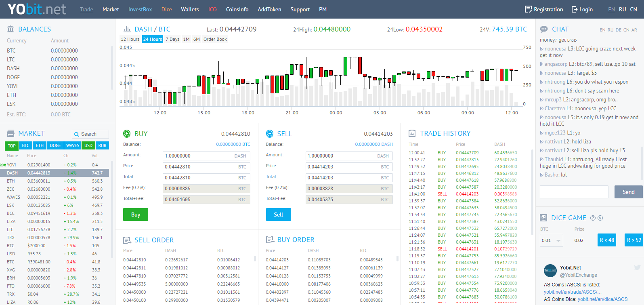Open the CoinsInfo menu item
This screenshot has height=305, width=644.
(x=237, y=9)
